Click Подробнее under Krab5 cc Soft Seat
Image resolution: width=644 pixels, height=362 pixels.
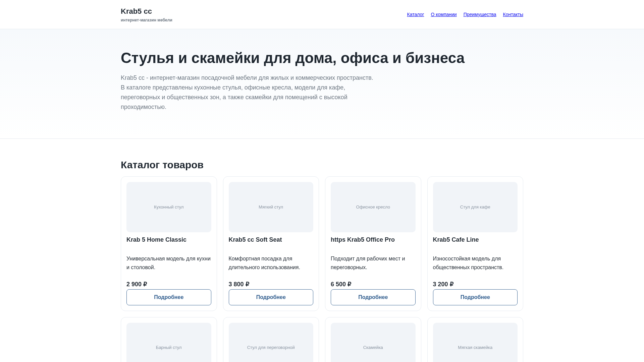[271, 297]
